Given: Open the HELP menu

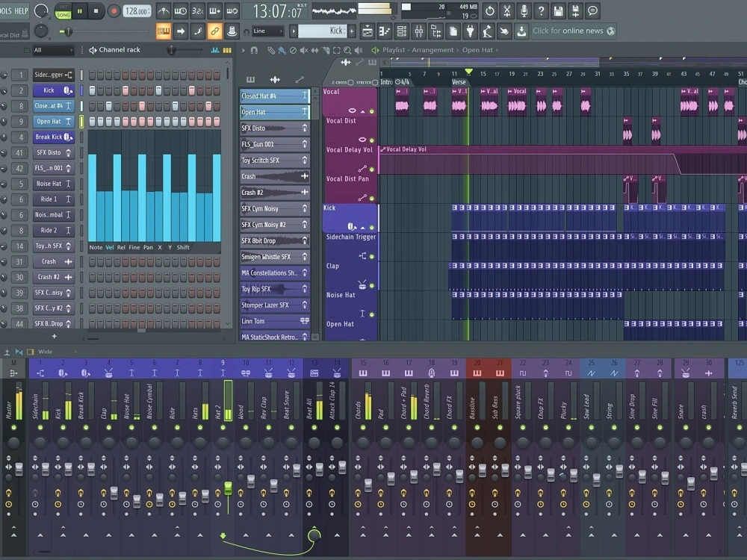Looking at the screenshot, I should 22,10.
